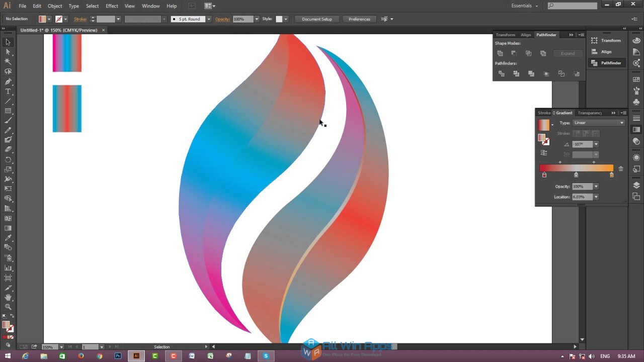This screenshot has width=644, height=362.
Task: Select the Zoom tool
Action: 8,307
